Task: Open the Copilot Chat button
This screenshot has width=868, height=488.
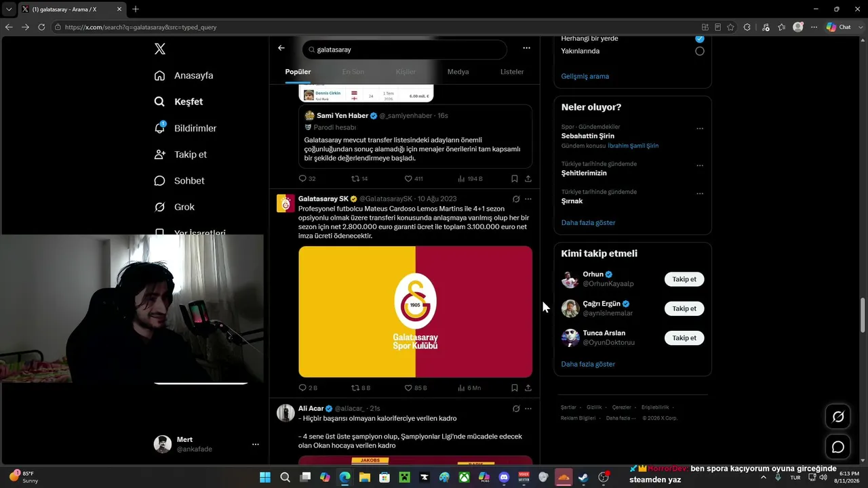Action: point(839,27)
